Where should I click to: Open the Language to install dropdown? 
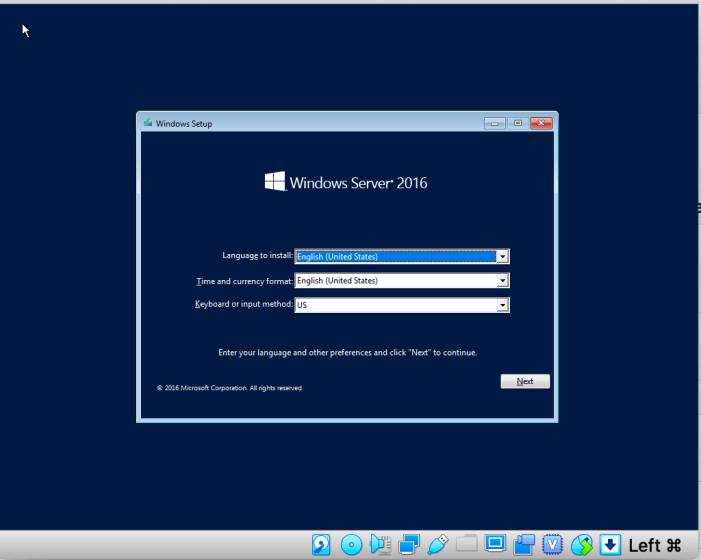401,256
